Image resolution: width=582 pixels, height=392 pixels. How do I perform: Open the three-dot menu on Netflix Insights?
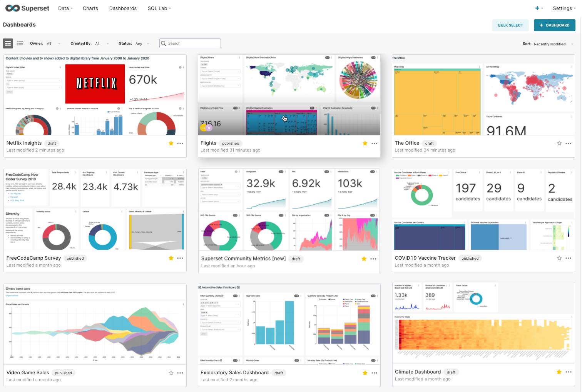point(180,143)
